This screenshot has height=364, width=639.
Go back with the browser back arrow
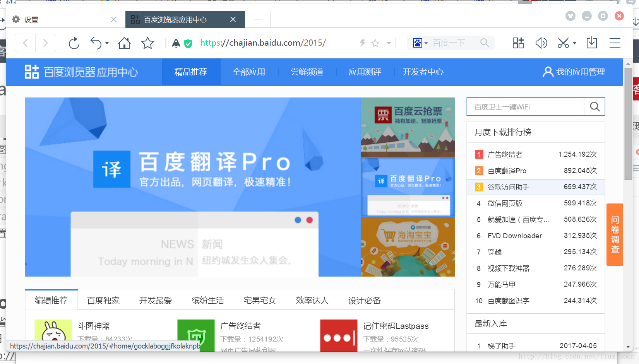pyautogui.click(x=26, y=43)
